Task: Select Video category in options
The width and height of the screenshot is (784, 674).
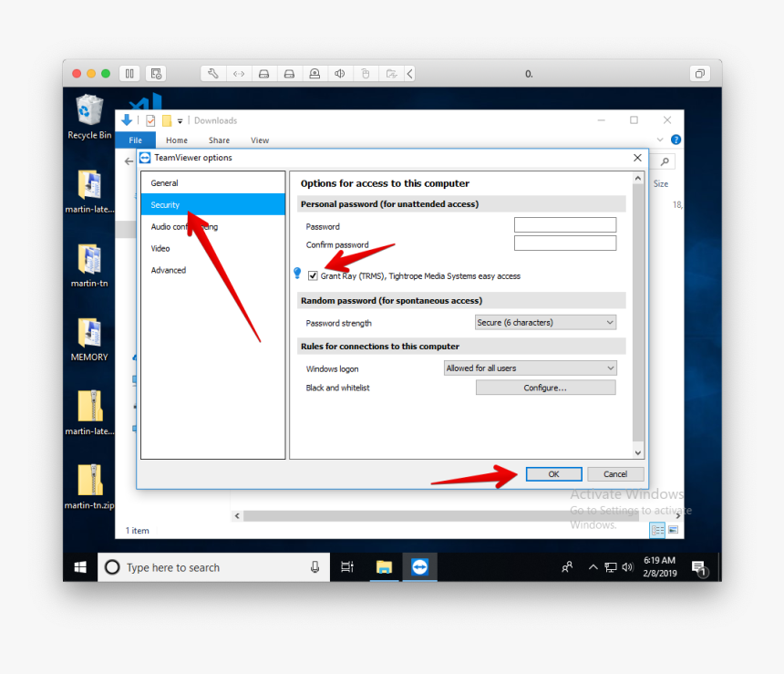Action: [213, 248]
